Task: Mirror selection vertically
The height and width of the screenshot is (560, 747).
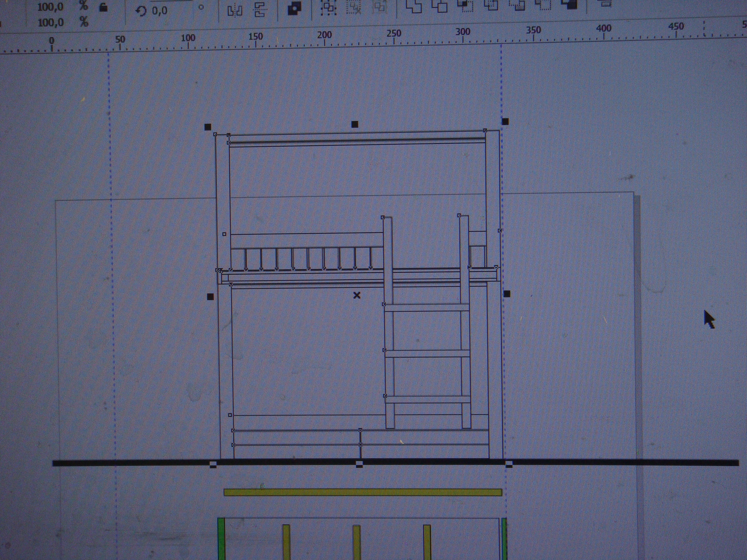Action: click(x=260, y=9)
